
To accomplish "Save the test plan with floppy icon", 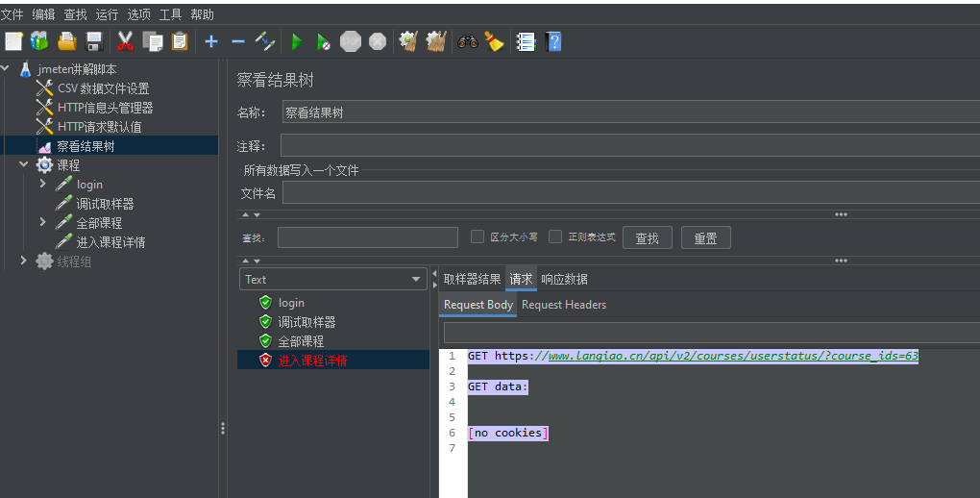I will pyautogui.click(x=94, y=41).
